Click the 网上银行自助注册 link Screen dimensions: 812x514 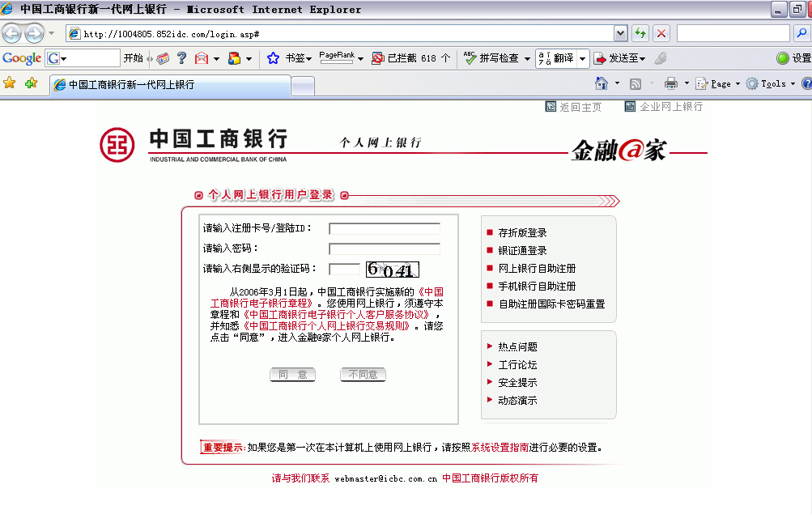click(x=537, y=269)
